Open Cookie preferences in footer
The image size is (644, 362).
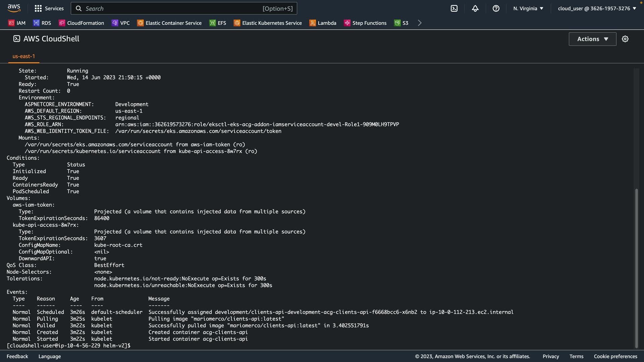pos(615,356)
